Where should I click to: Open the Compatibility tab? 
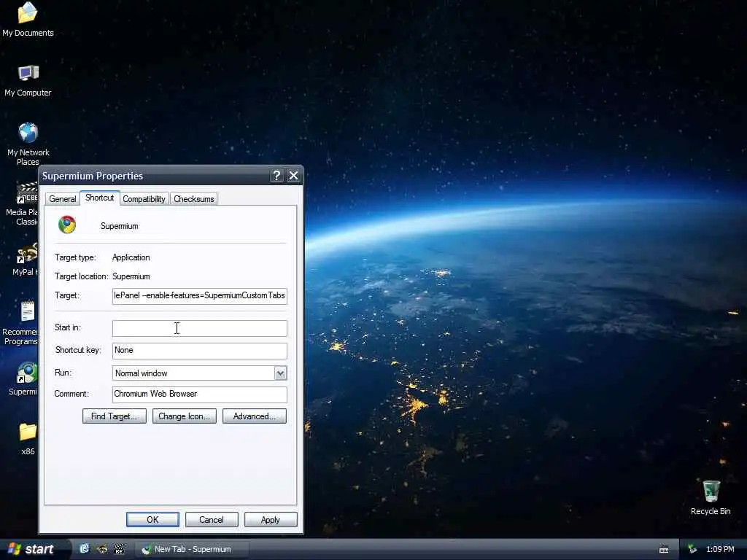point(144,199)
